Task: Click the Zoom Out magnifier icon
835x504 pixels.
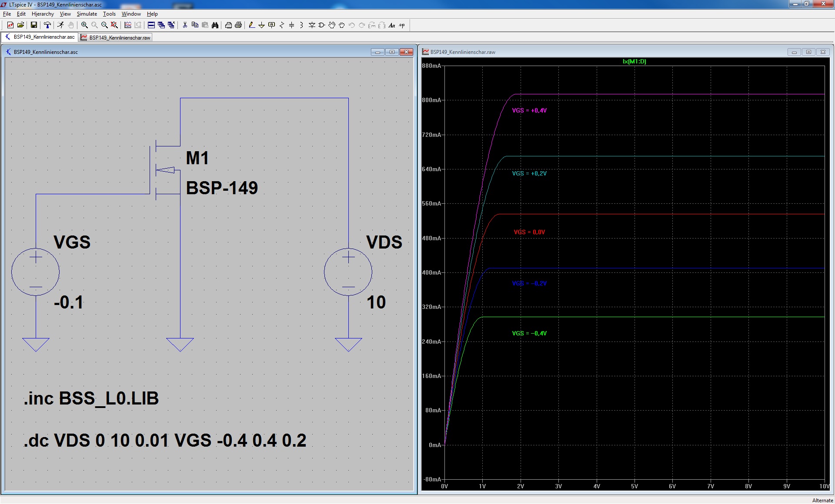Action: pos(104,25)
